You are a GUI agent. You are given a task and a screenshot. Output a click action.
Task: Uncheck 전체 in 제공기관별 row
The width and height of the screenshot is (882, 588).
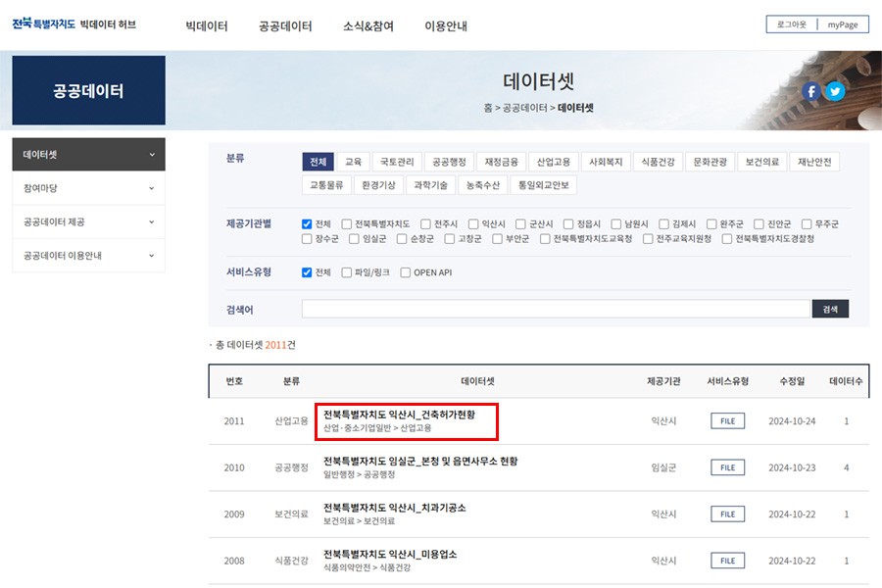pyautogui.click(x=307, y=224)
